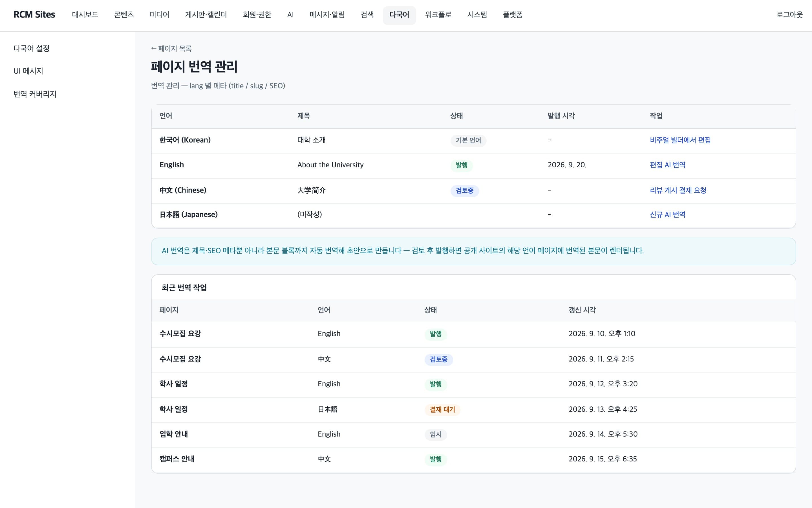The width and height of the screenshot is (812, 508).
Task: Click the 임시 badge for 입학 안내
Action: point(436,435)
